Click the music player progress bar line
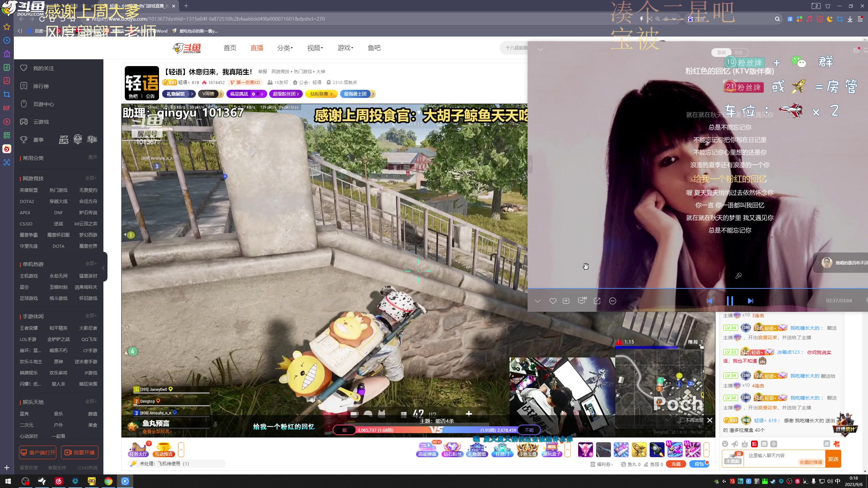This screenshot has height=488, width=868. click(x=697, y=288)
